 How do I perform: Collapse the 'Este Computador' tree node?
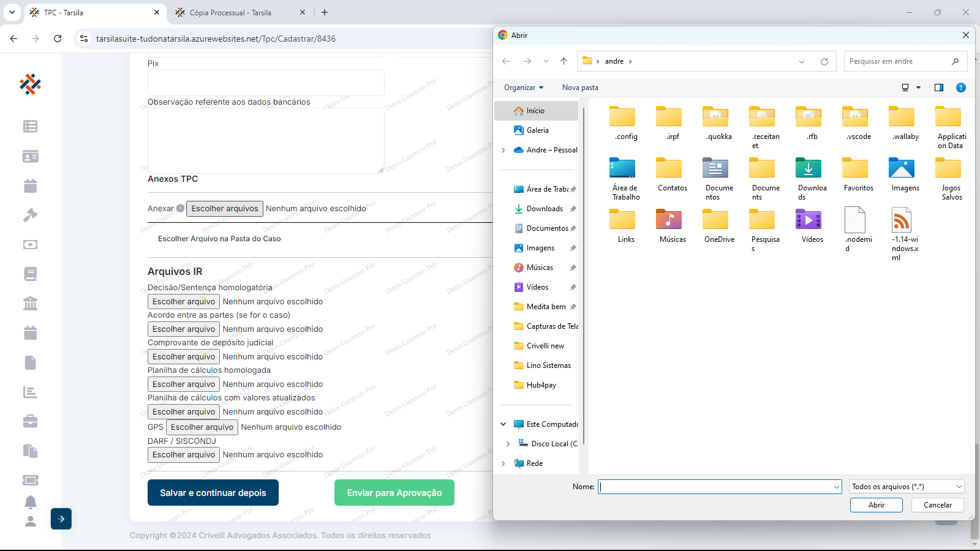503,424
